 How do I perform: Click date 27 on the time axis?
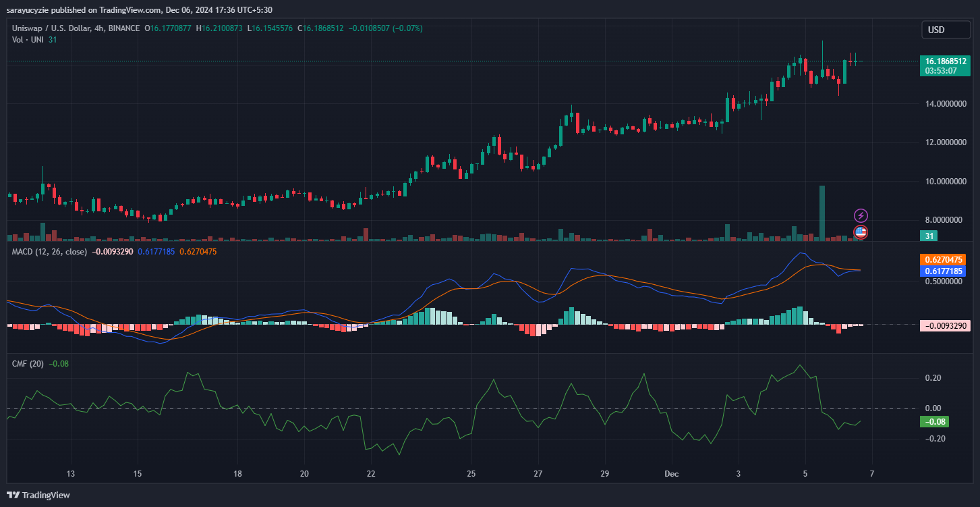tap(538, 474)
